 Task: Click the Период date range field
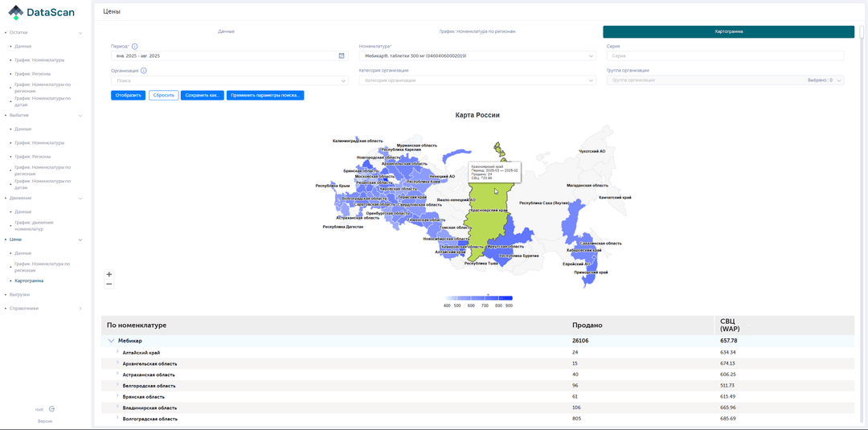230,56
